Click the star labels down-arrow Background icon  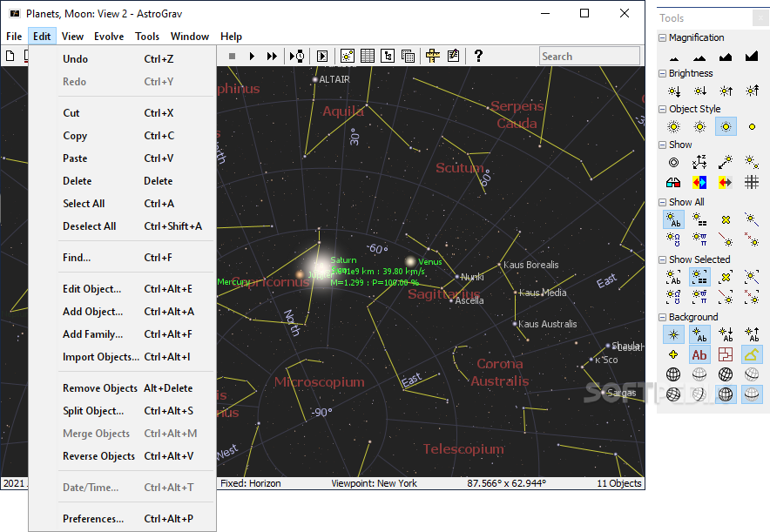tap(726, 334)
